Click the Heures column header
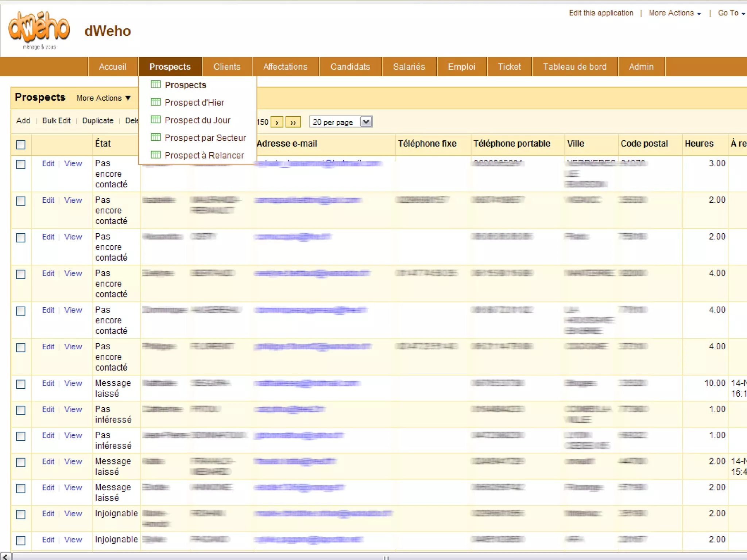This screenshot has width=747, height=560. pos(699,144)
